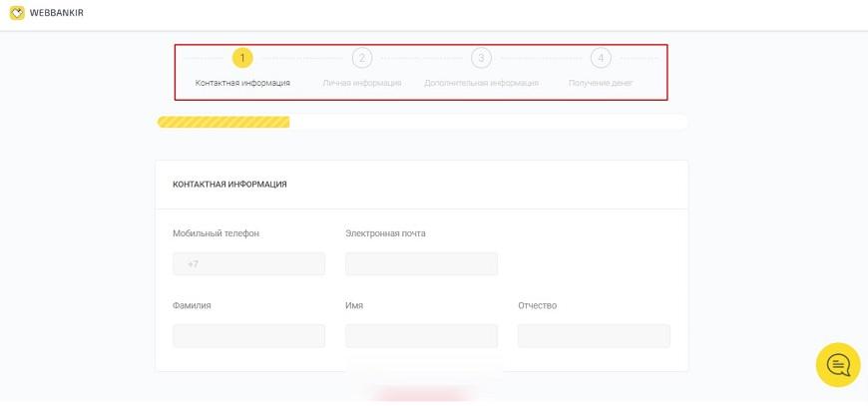Go to the 'Дополнительная информация' step label
This screenshot has width=868, height=406.
pos(481,83)
